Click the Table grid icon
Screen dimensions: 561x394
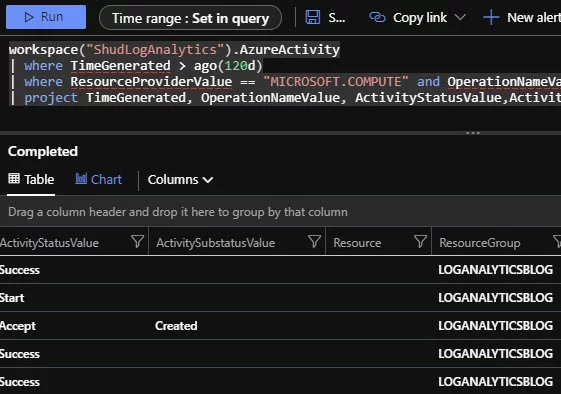point(14,178)
